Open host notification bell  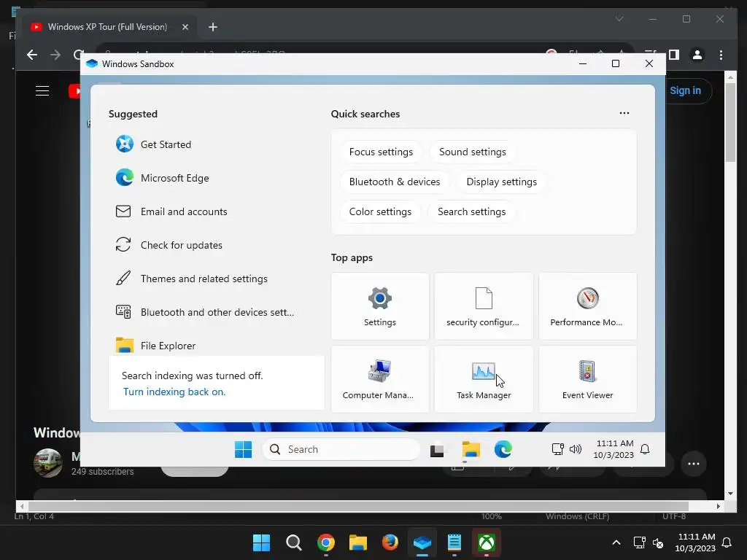pos(727,542)
